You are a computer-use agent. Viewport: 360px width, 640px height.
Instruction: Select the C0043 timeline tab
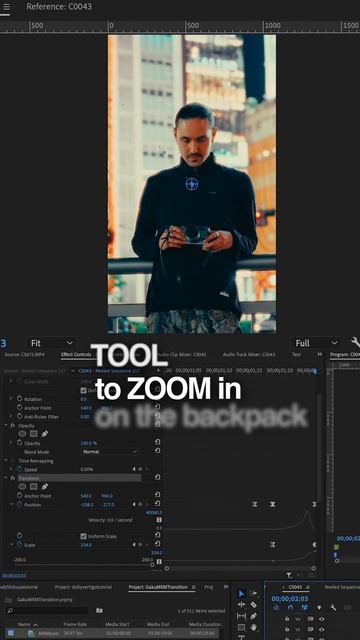pos(295,587)
